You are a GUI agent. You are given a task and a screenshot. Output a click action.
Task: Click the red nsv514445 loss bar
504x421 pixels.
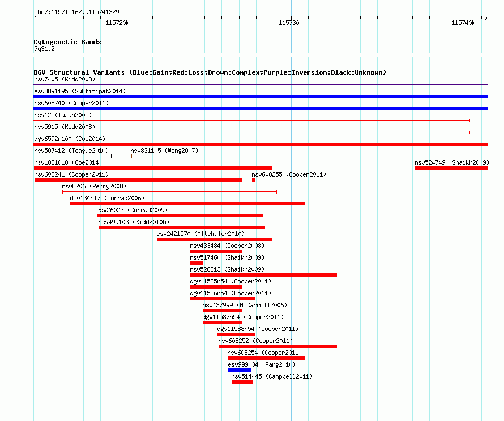pyautogui.click(x=242, y=382)
